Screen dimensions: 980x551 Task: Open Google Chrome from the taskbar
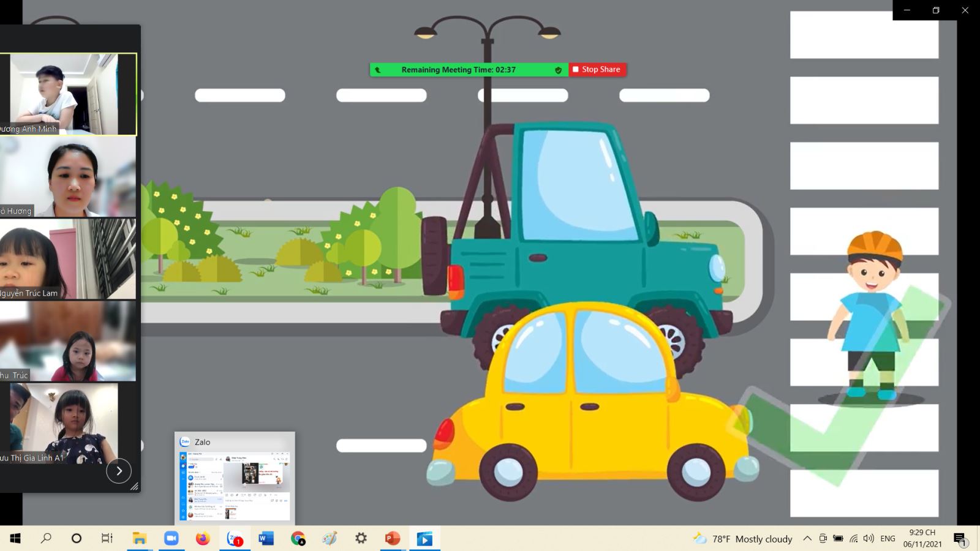pyautogui.click(x=298, y=539)
